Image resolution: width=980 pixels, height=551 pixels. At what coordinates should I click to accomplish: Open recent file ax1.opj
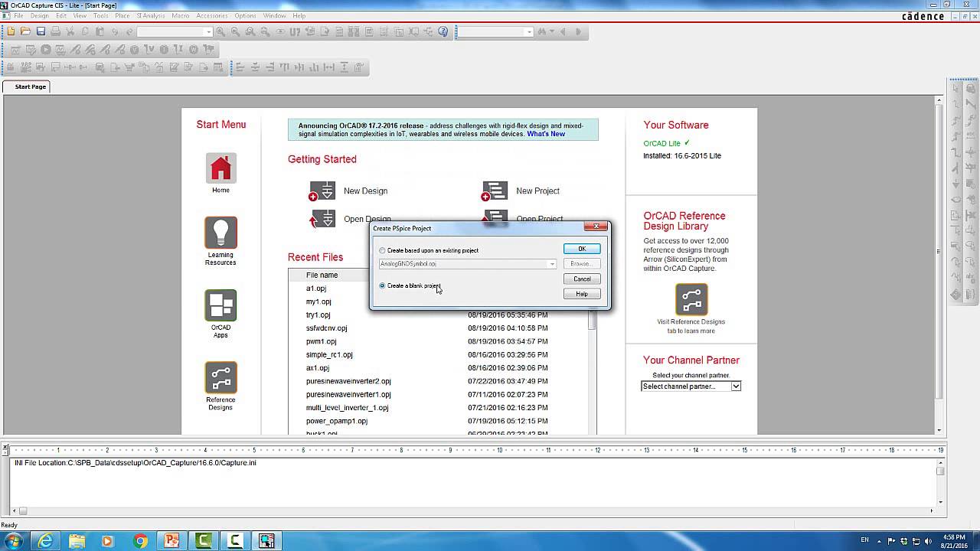[x=318, y=368]
